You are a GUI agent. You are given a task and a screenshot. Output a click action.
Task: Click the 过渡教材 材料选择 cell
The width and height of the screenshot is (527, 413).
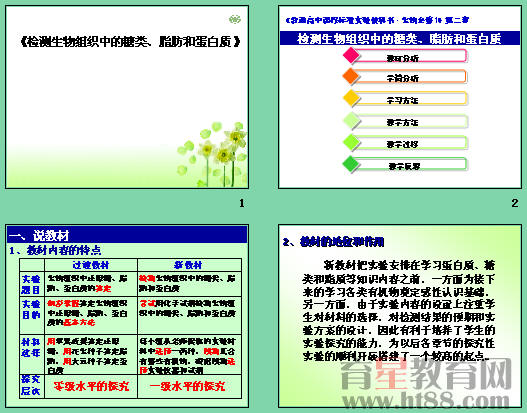(91, 355)
